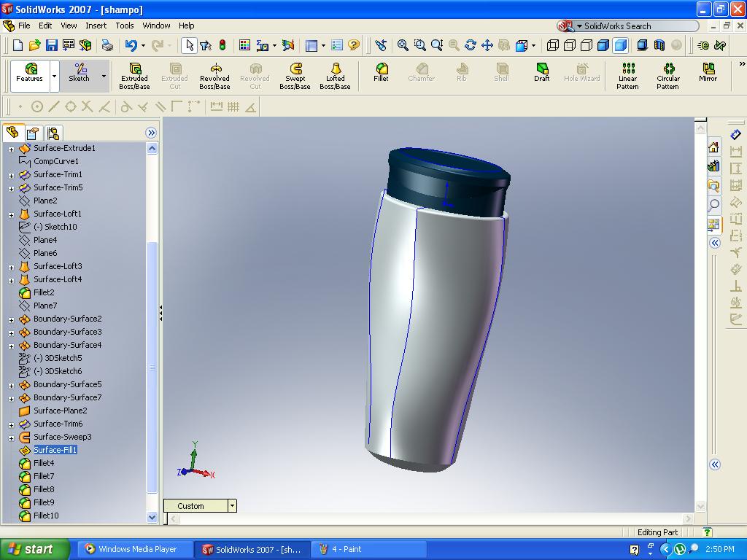This screenshot has height=560, width=747.
Task: Switch to the FeatureManager design tree tab
Action: (x=13, y=133)
